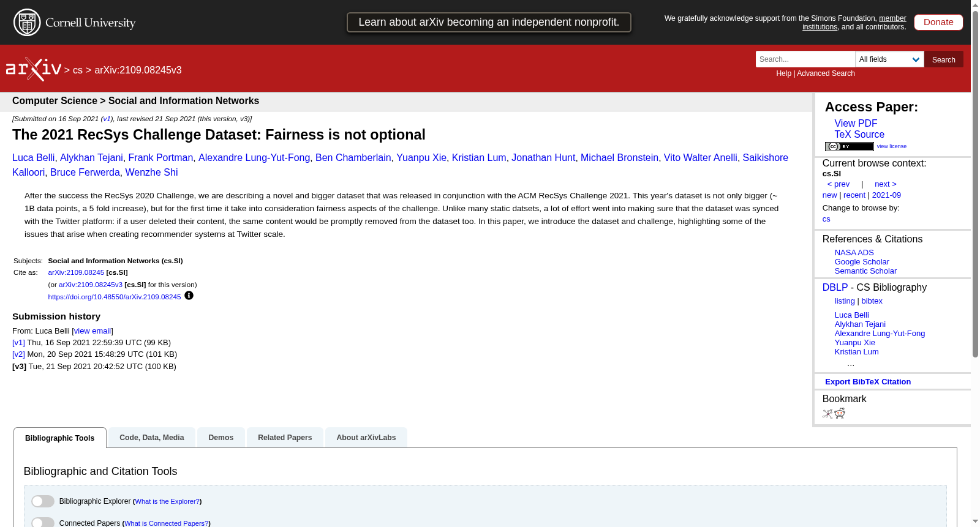Go to the previous paper via prev
980x527 pixels.
(x=839, y=184)
